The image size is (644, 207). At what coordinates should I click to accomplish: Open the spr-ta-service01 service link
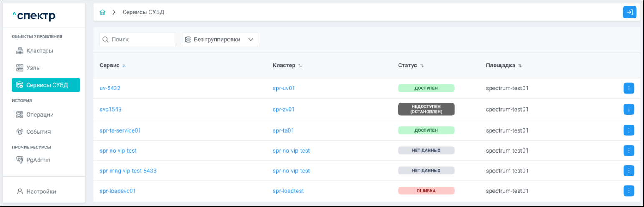[x=120, y=130]
